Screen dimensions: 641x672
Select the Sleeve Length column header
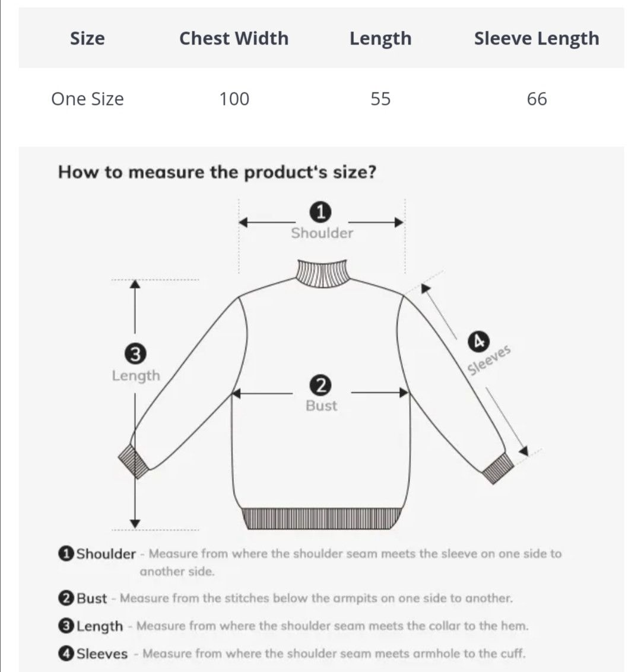coord(537,39)
